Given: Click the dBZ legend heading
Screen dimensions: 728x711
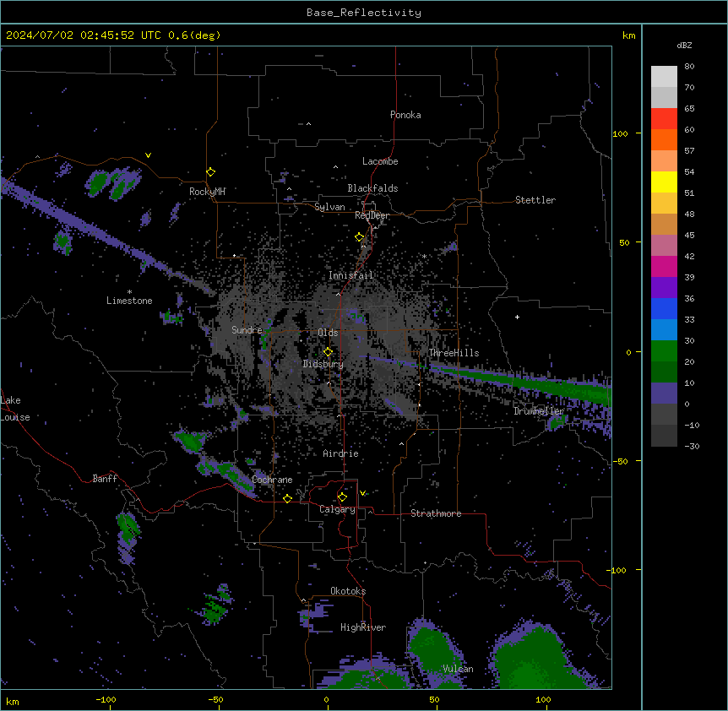Looking at the screenshot, I should tap(684, 45).
